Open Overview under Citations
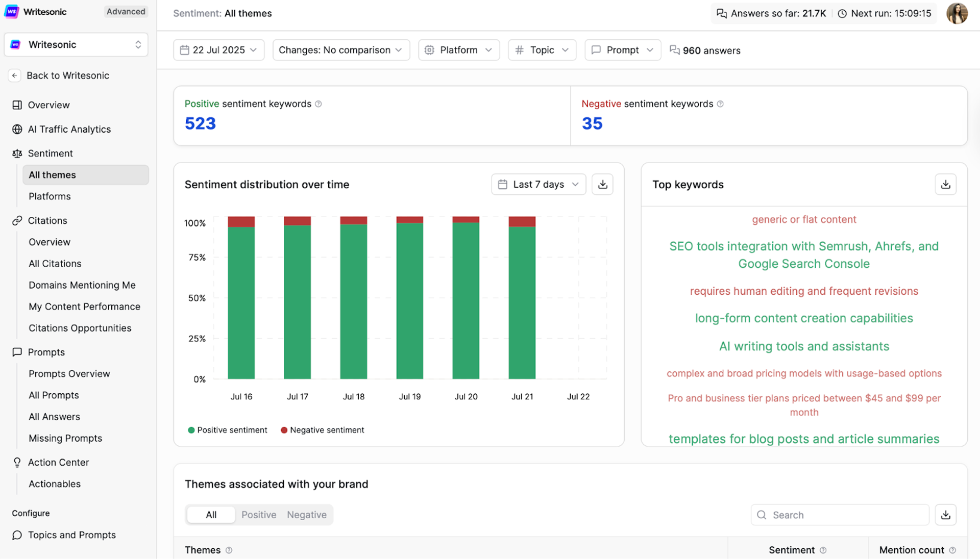Image resolution: width=980 pixels, height=559 pixels. click(50, 242)
